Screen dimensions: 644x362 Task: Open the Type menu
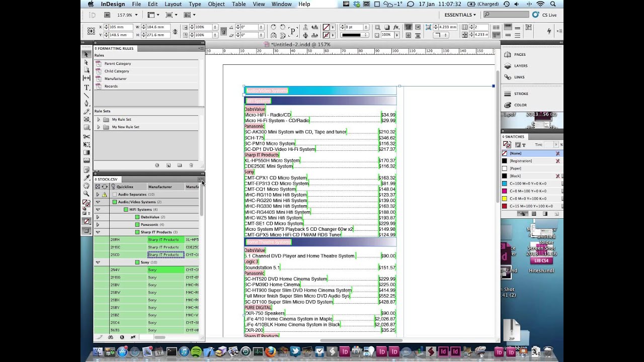tap(195, 4)
